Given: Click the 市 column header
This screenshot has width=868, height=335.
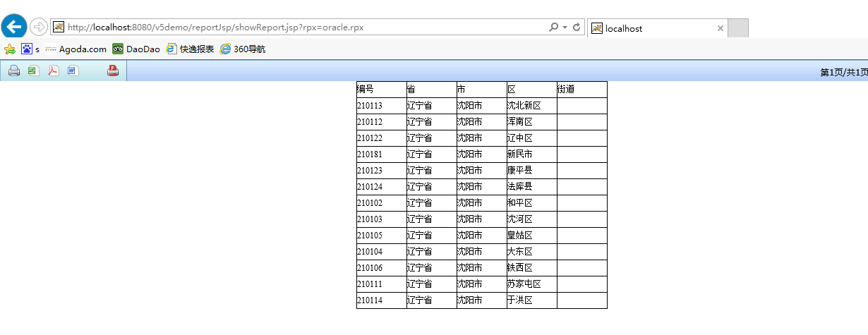Looking at the screenshot, I should click(x=482, y=90).
